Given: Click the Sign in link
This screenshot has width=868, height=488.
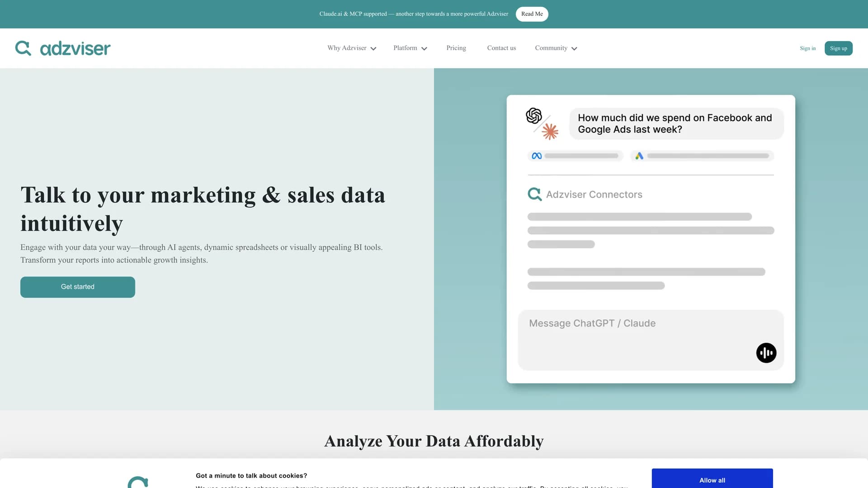Looking at the screenshot, I should [807, 48].
